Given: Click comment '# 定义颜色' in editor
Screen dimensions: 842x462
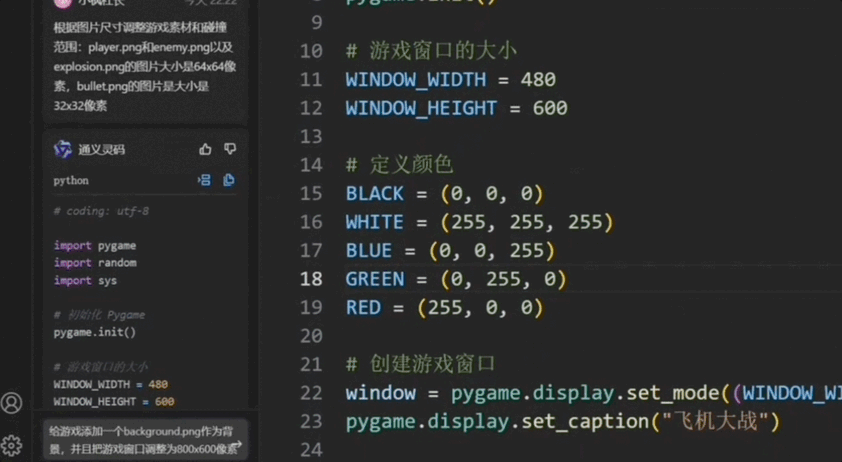Looking at the screenshot, I should [x=400, y=165].
